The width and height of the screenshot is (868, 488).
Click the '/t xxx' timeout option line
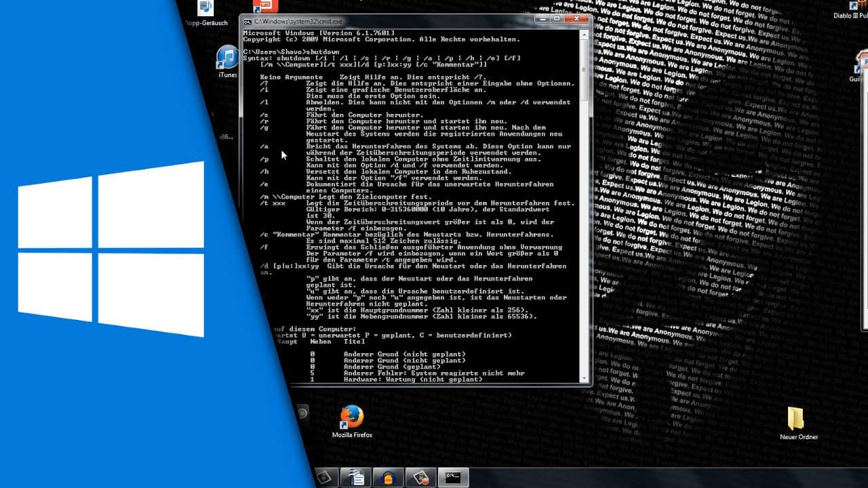point(417,203)
